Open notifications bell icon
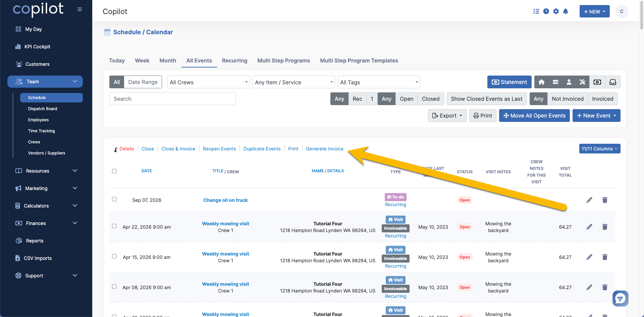644x317 pixels. pos(566,11)
